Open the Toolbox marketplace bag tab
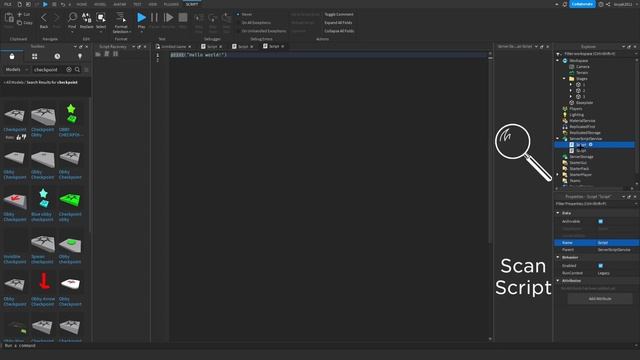Image resolution: width=640 pixels, height=360 pixels. (x=12, y=56)
